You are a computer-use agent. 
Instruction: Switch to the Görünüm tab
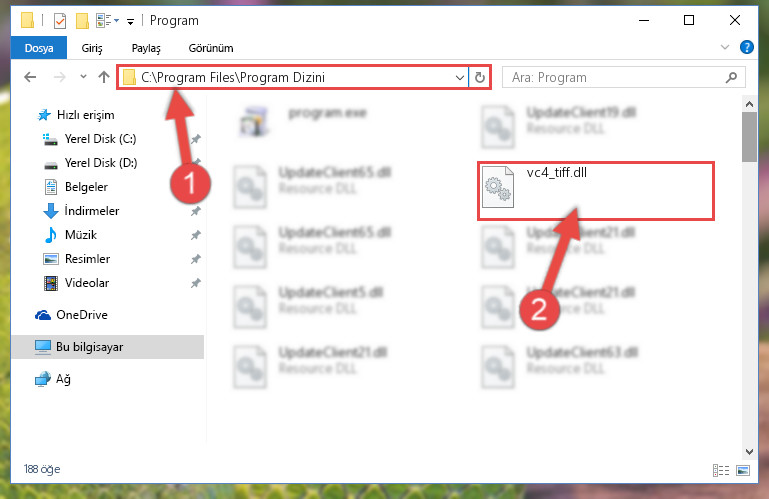click(211, 48)
